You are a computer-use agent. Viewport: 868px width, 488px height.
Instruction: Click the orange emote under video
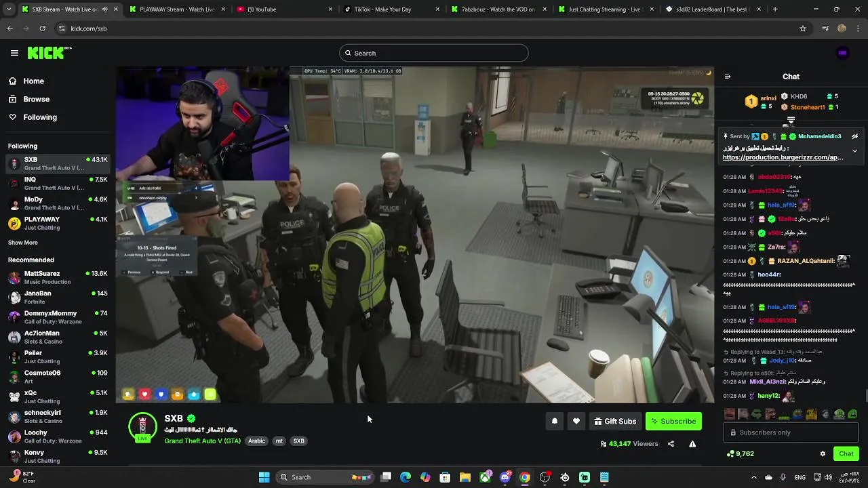pyautogui.click(x=177, y=394)
